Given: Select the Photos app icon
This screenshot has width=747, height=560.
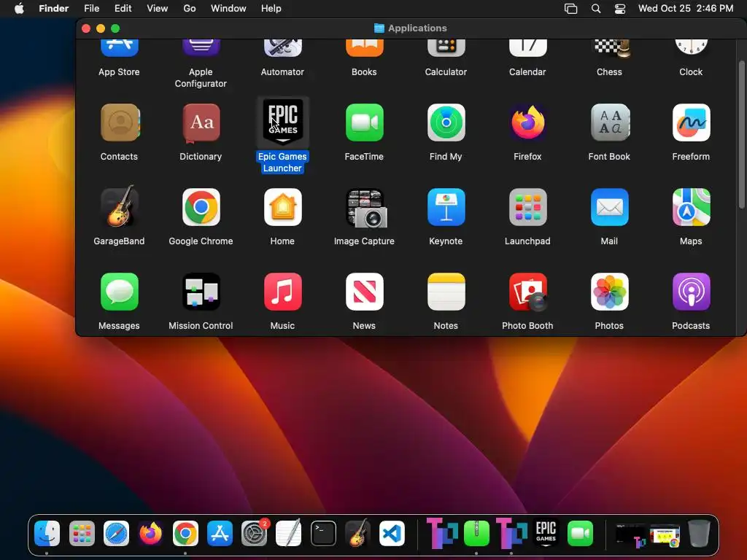Looking at the screenshot, I should coord(610,292).
